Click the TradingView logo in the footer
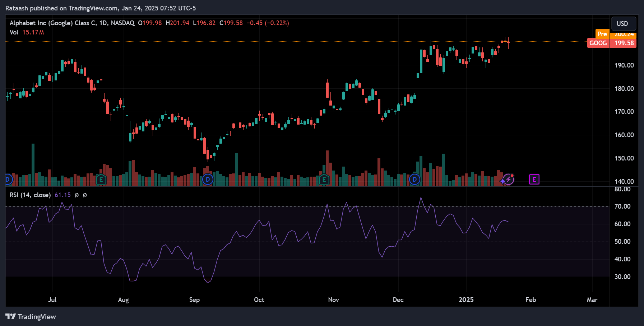 (x=31, y=317)
